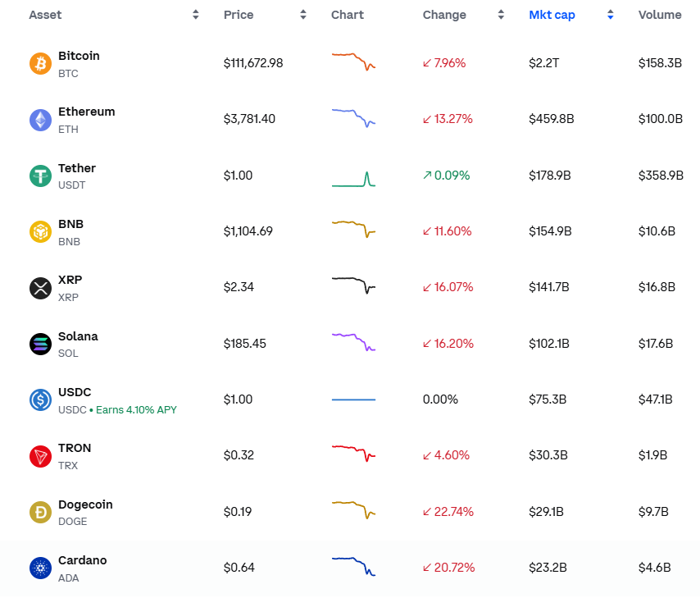Click the Bitcoin logo icon
Screen dimensions: 700x598
[x=39, y=63]
